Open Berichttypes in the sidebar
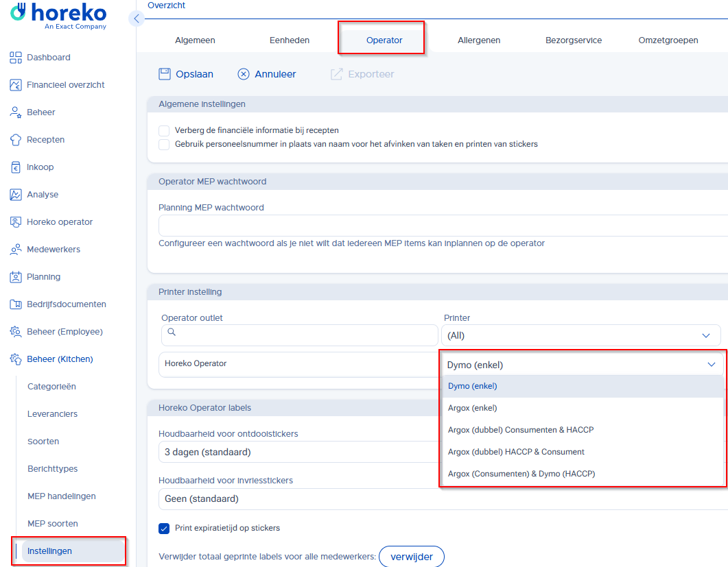 pyautogui.click(x=52, y=469)
